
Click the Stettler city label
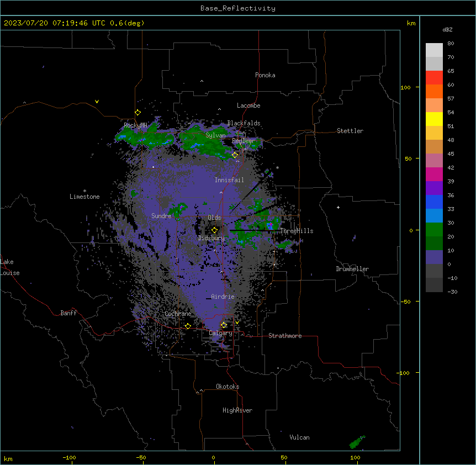click(x=350, y=131)
